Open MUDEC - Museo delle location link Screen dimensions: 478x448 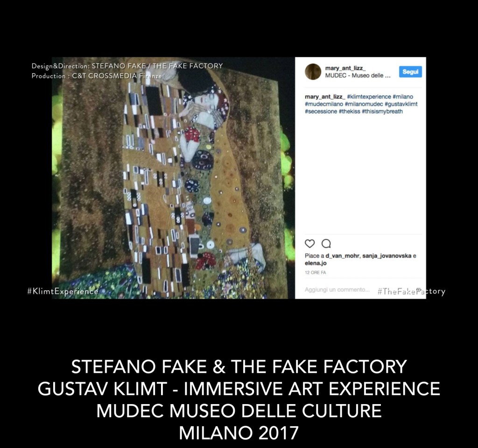(x=358, y=76)
